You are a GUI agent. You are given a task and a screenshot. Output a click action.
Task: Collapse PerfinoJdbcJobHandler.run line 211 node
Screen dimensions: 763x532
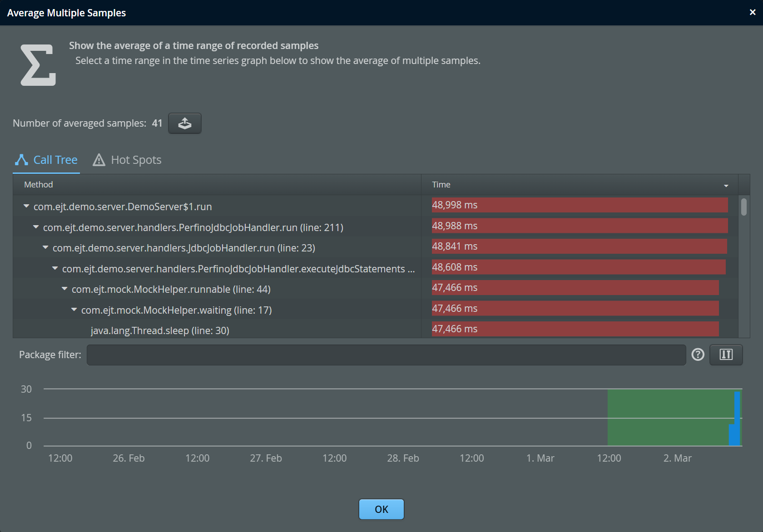36,227
